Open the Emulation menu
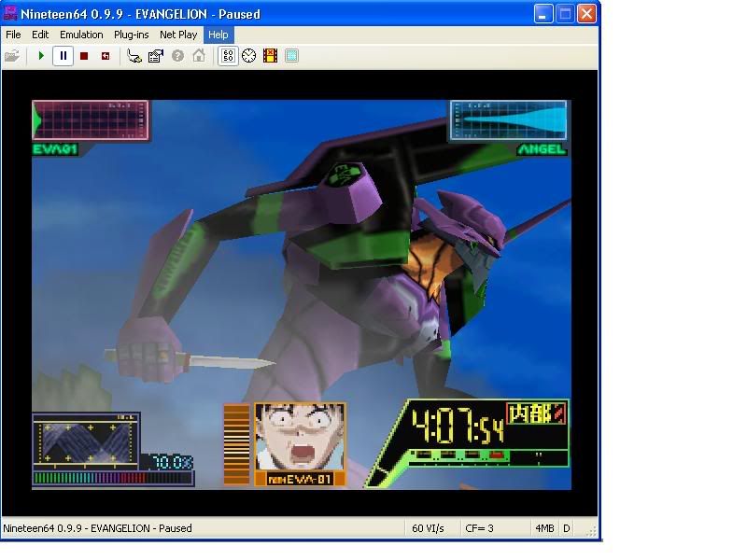The width and height of the screenshot is (747, 560). [x=81, y=35]
